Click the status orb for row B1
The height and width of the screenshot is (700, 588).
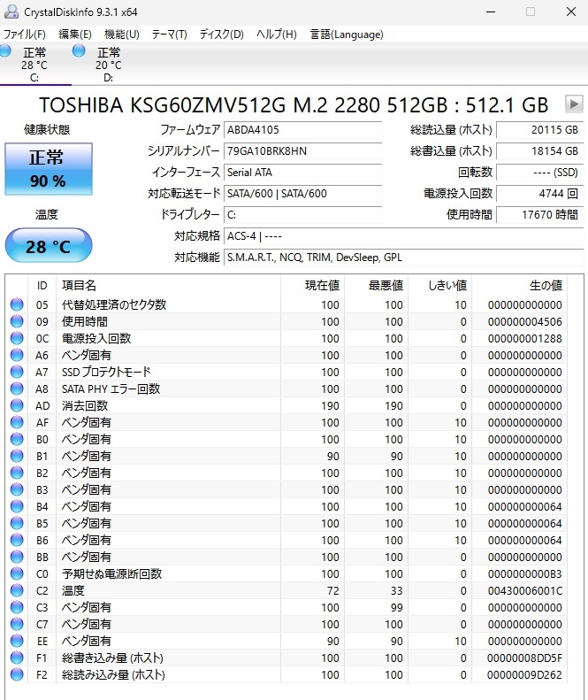17,456
